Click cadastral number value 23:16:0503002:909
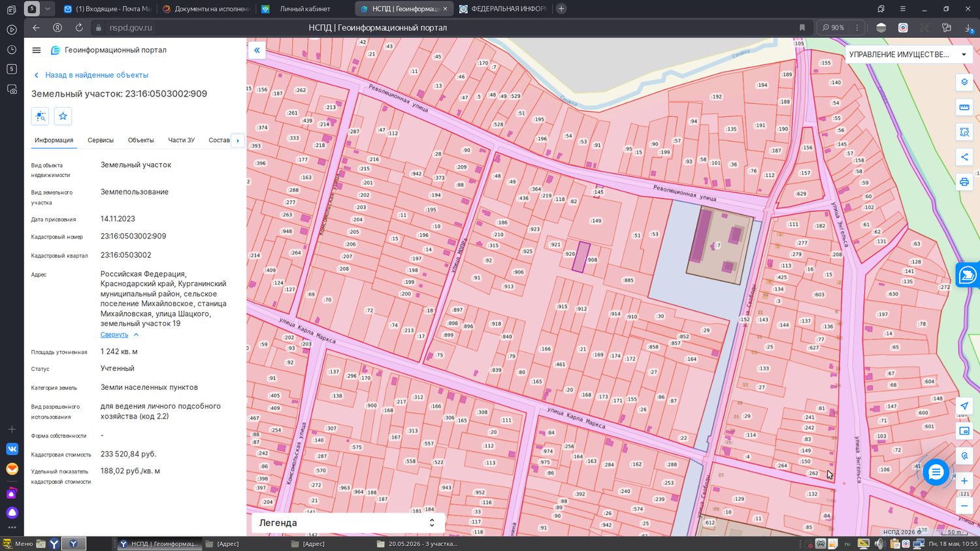Image resolution: width=980 pixels, height=551 pixels. coord(133,236)
